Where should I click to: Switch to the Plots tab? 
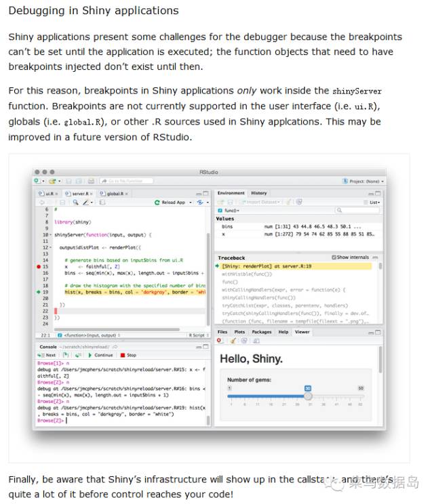(239, 332)
